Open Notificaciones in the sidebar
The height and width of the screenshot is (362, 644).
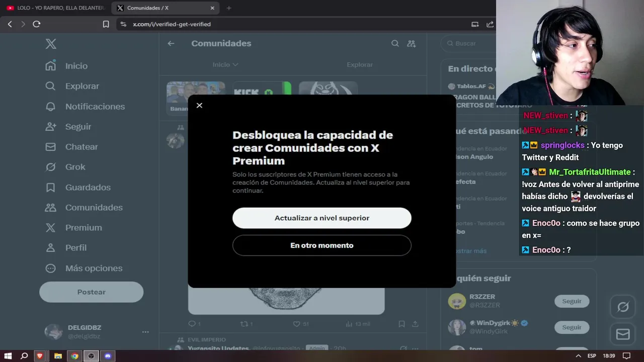click(x=85, y=107)
